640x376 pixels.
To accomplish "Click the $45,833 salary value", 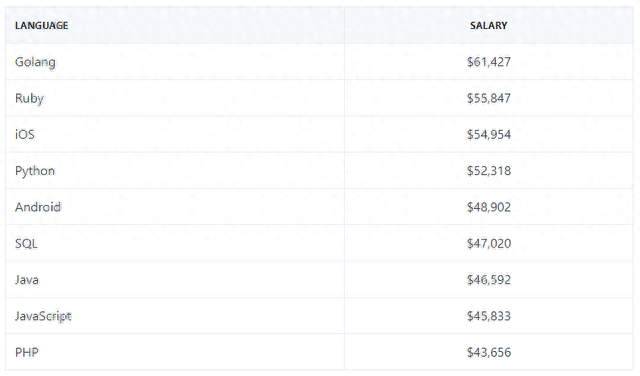I will click(489, 316).
